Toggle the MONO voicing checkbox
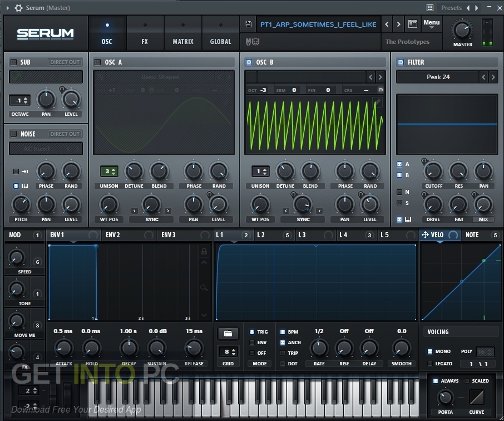This screenshot has width=504, height=421. point(430,351)
